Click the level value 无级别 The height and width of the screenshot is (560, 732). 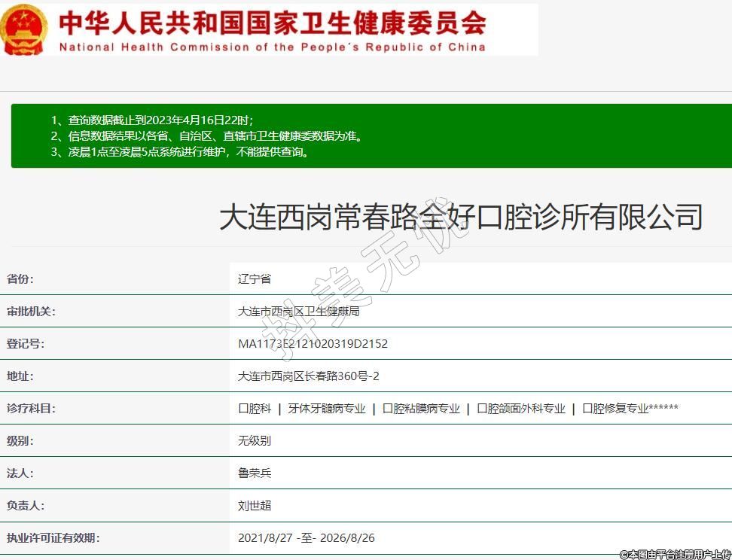tap(254, 441)
